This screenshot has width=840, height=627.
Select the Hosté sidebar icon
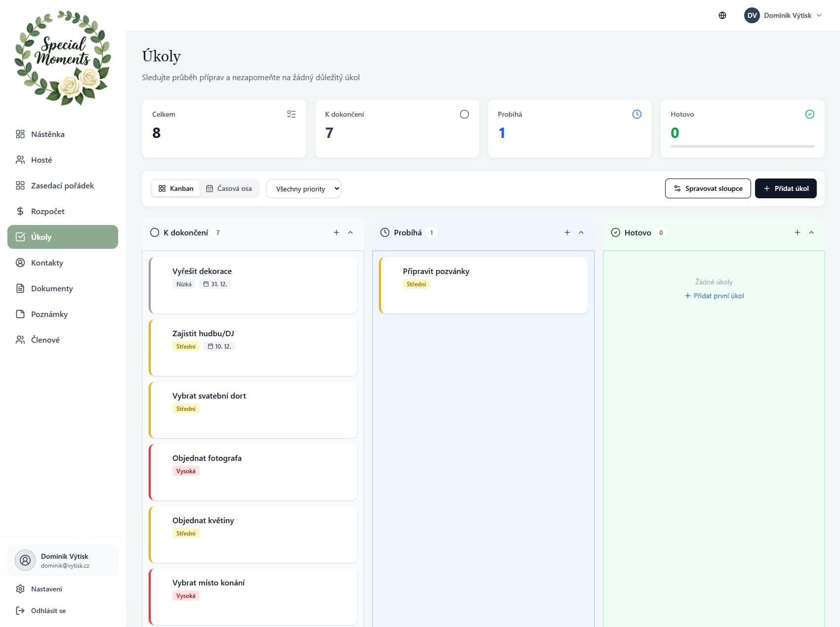pyautogui.click(x=20, y=159)
